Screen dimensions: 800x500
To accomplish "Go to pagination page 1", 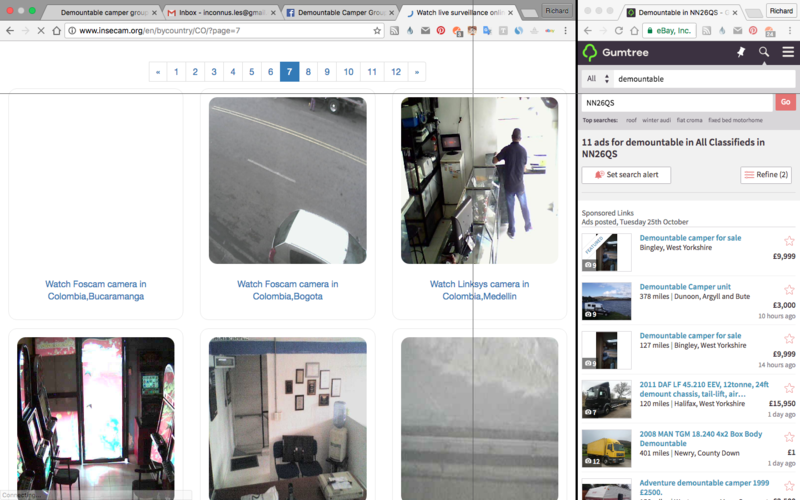I will coord(176,72).
